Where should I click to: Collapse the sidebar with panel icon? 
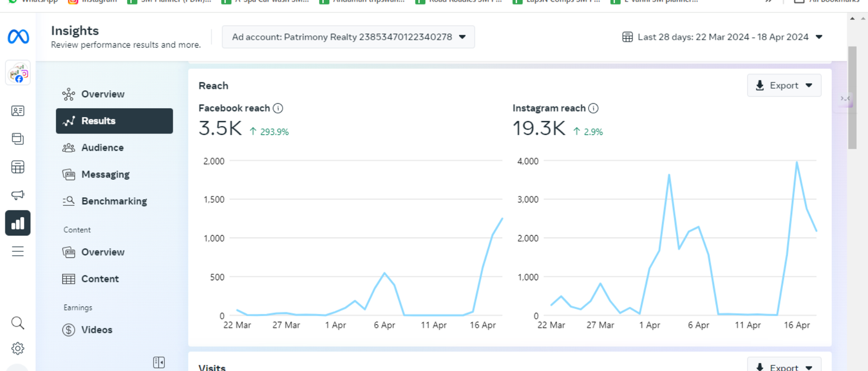point(159,362)
